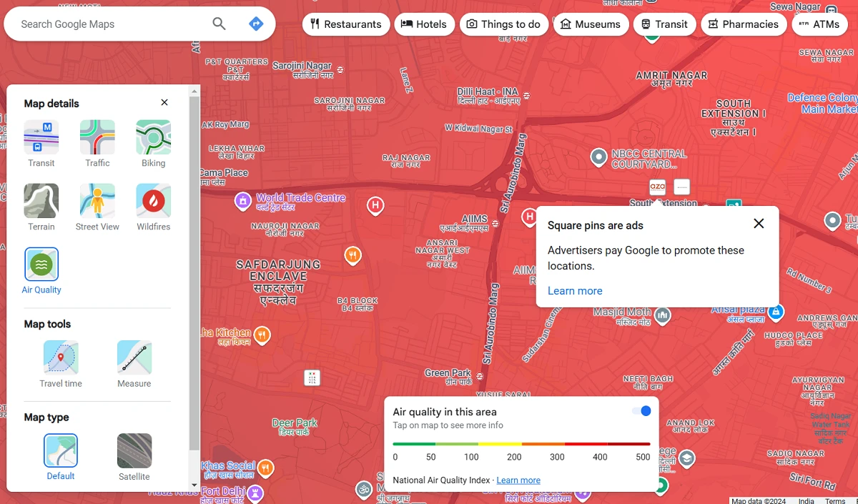Enable the Transit map layer
Viewport: 858px width, 504px height.
[41, 144]
